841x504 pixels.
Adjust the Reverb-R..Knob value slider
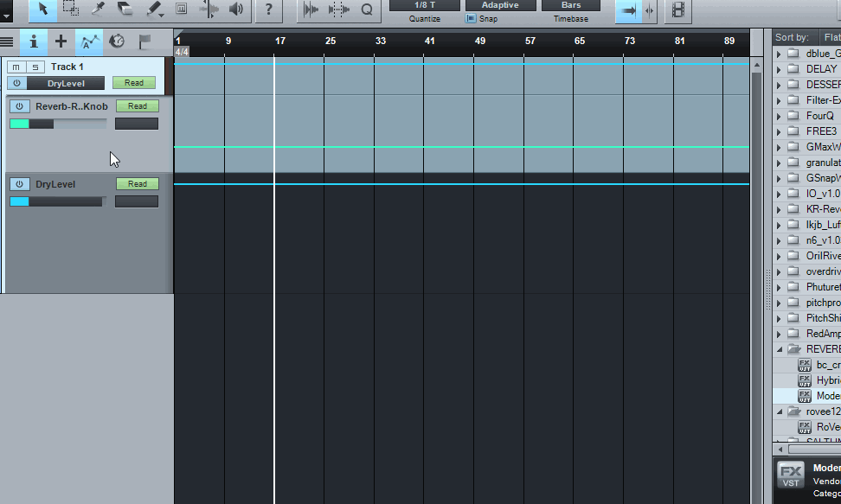coord(57,124)
